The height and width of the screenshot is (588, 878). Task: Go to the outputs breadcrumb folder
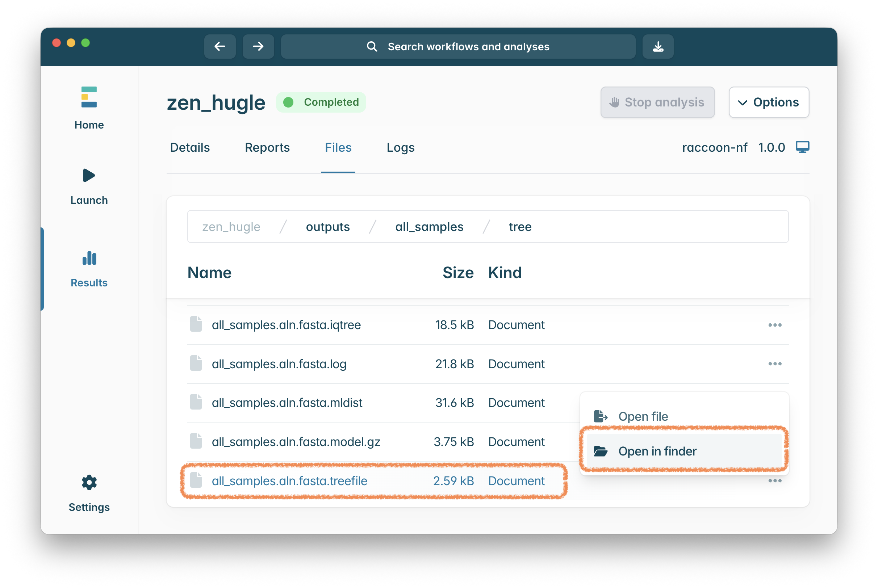327,227
